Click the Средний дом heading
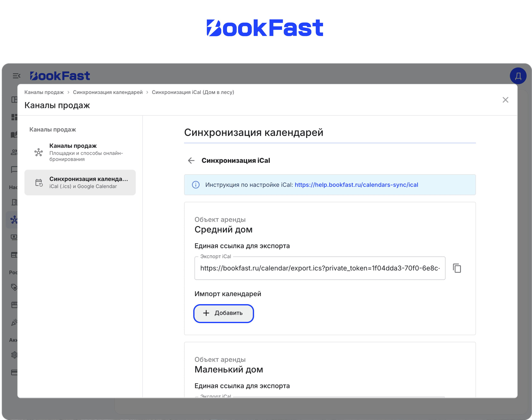Viewport: 532px width, 420px height. (x=223, y=229)
